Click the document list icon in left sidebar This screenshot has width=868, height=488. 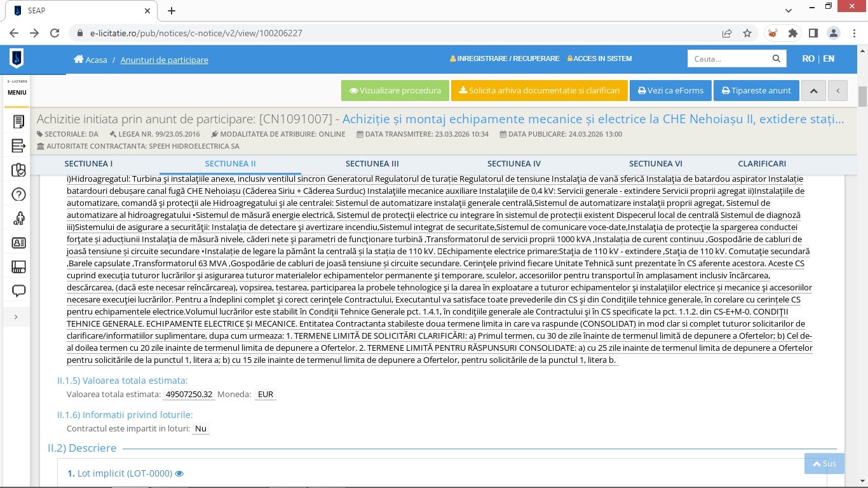(x=18, y=146)
